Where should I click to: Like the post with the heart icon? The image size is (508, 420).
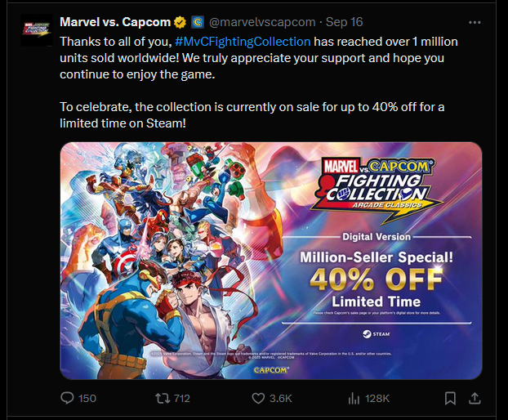pos(259,398)
